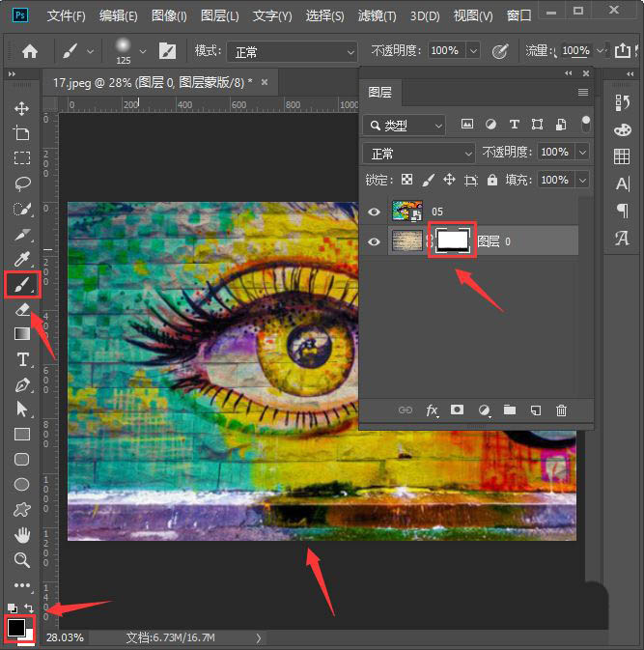The width and height of the screenshot is (644, 650).
Task: Open the Glyphs panel icon
Action: tap(622, 238)
